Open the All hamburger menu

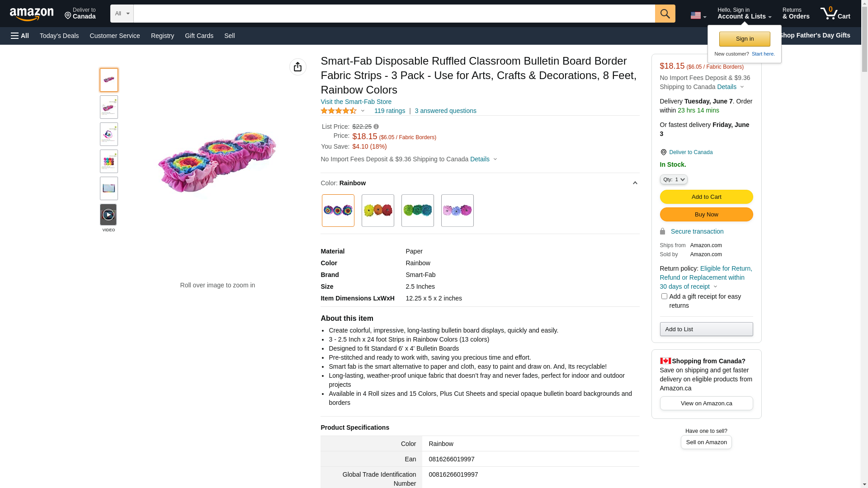[x=20, y=36]
